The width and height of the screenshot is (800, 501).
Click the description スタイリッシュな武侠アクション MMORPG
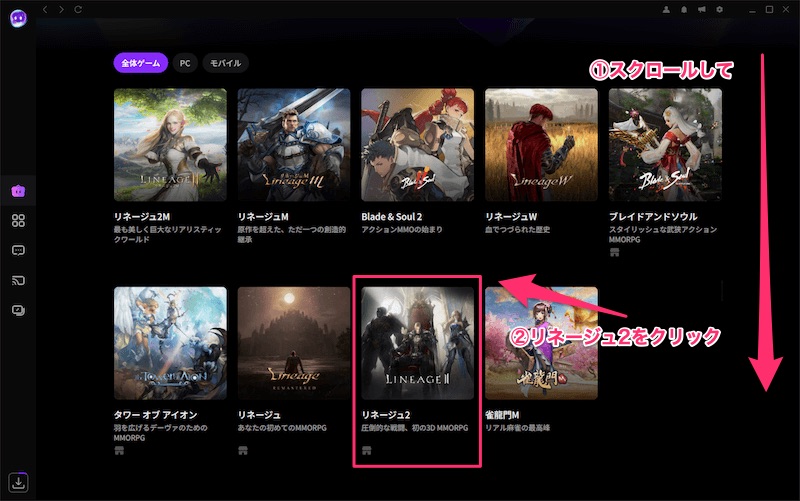point(663,234)
